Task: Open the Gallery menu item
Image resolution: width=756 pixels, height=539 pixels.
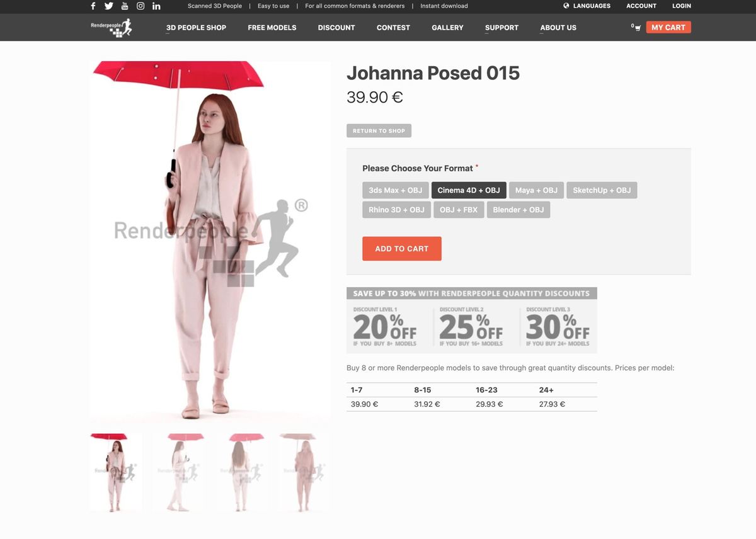Action: tap(447, 28)
